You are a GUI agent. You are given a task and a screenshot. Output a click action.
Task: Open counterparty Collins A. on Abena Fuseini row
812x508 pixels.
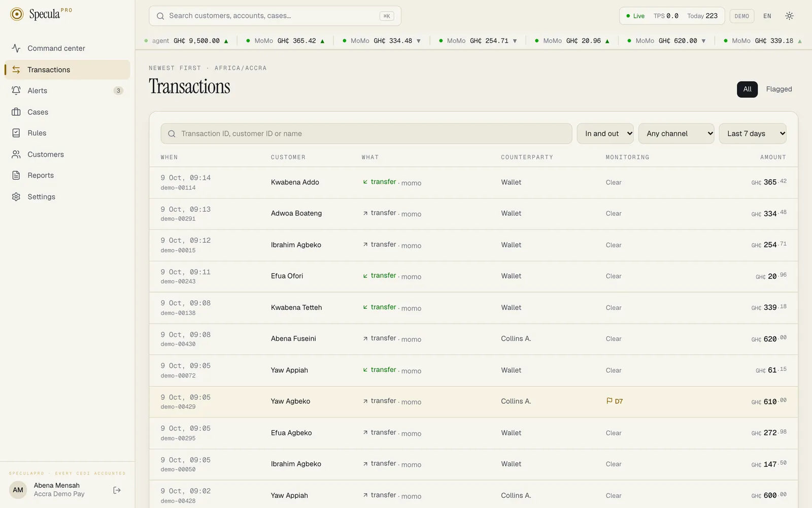tap(516, 339)
